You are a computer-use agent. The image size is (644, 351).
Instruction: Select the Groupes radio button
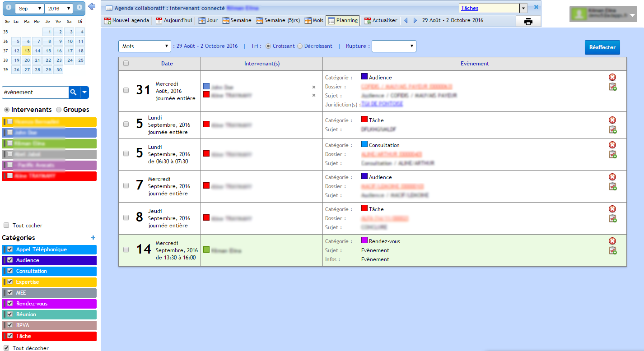[x=59, y=110]
